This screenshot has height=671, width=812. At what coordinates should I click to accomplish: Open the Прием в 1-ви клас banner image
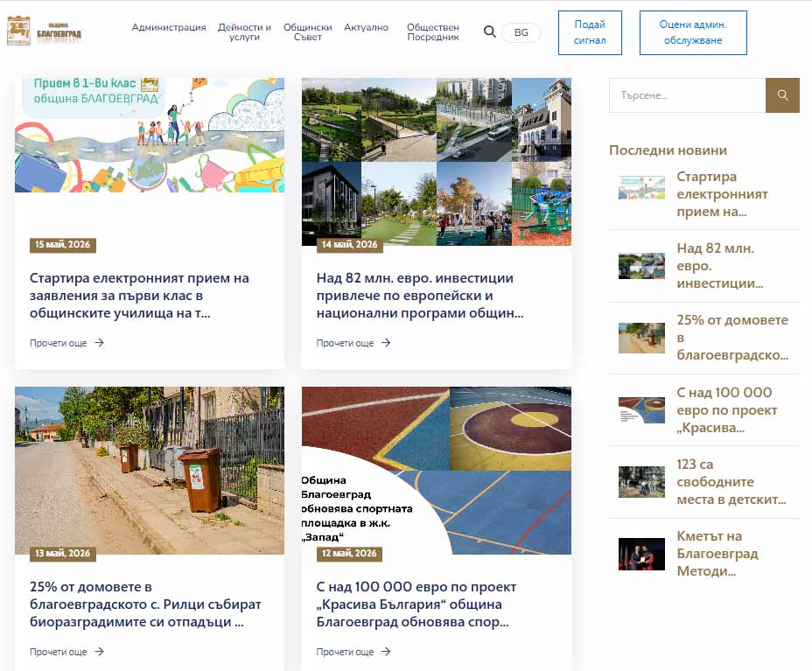click(150, 135)
